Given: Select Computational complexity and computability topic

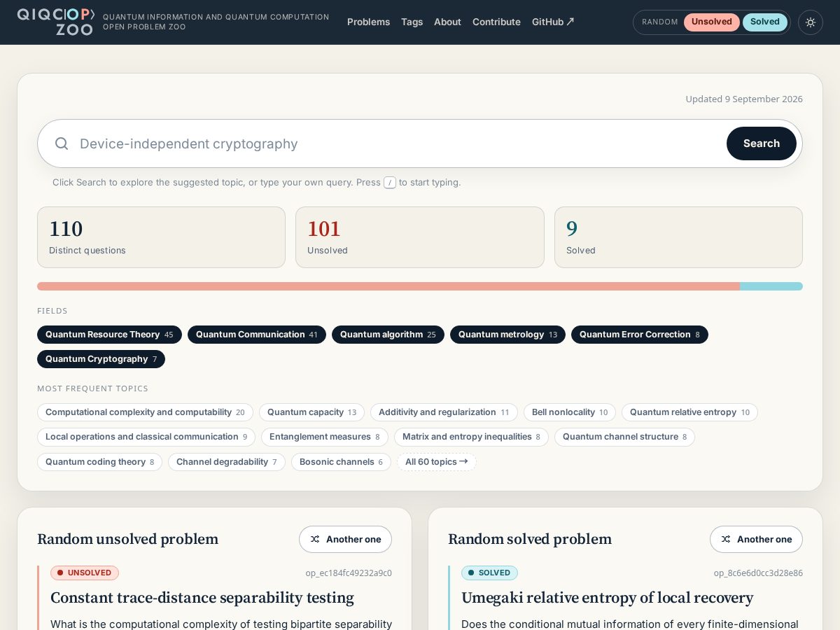Looking at the screenshot, I should point(145,412).
